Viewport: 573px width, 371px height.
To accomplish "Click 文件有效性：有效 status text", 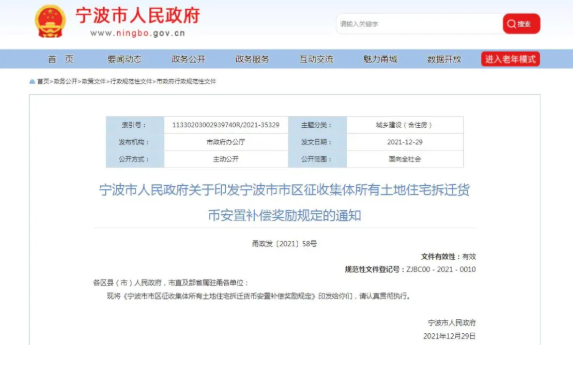I will tap(448, 257).
